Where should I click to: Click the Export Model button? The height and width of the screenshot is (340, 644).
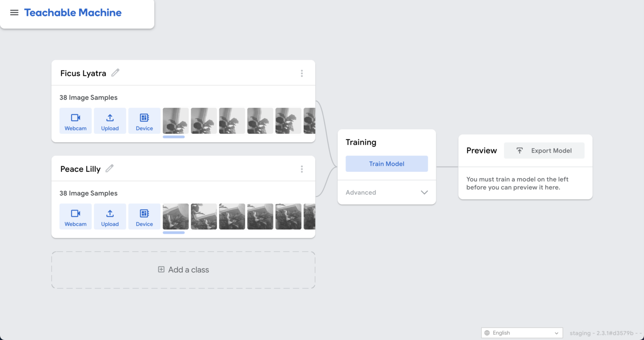pyautogui.click(x=544, y=151)
